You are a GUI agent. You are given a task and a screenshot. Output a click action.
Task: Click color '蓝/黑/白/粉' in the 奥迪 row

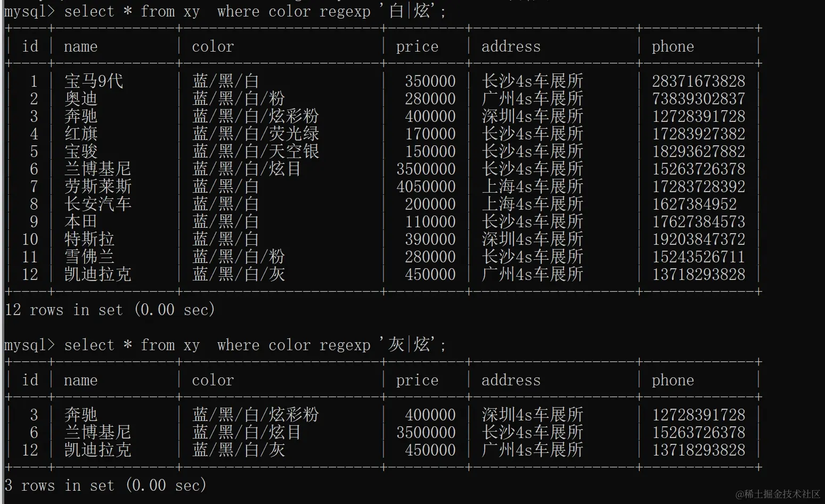pyautogui.click(x=239, y=98)
